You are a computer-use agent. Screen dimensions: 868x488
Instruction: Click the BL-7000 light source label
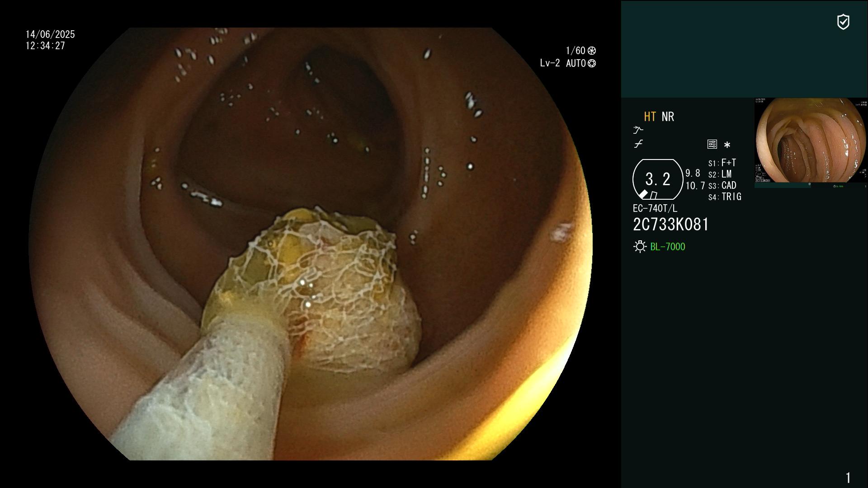click(x=668, y=247)
